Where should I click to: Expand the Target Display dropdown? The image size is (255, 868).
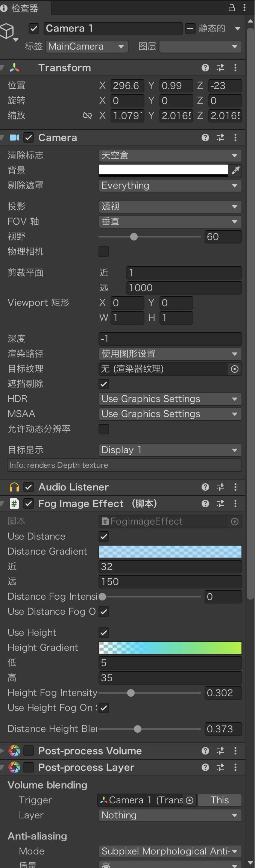click(170, 450)
